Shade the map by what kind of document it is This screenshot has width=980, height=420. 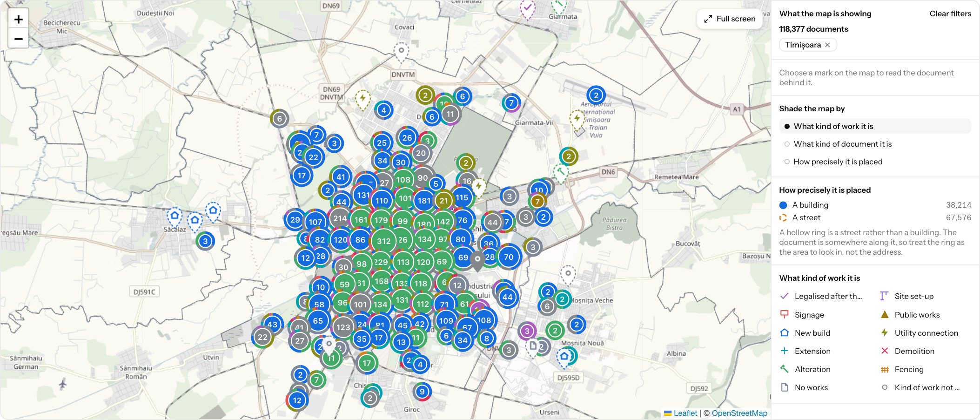tap(875, 144)
